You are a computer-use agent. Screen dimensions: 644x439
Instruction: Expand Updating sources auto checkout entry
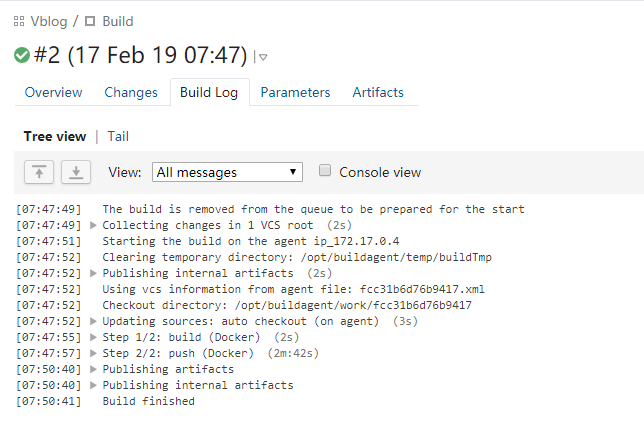[x=93, y=321]
